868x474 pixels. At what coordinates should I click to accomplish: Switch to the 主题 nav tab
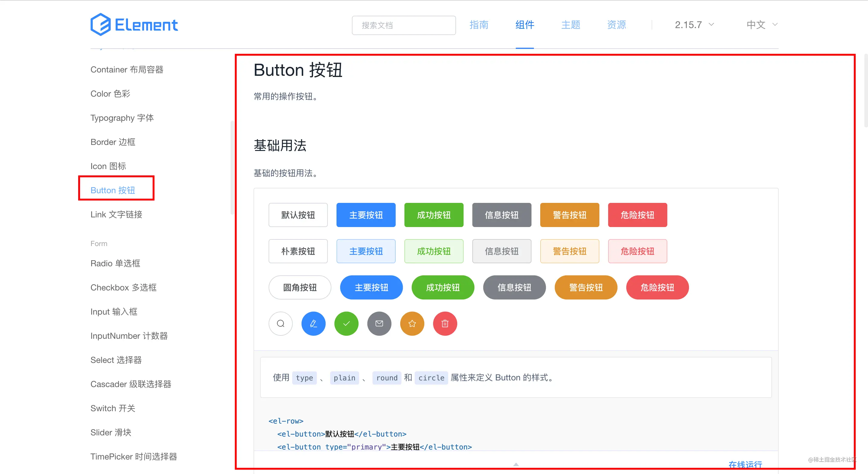coord(570,25)
